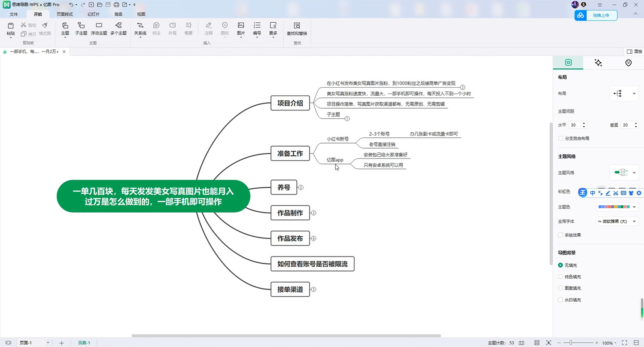Expand the collapsed 作品发布 branch

coord(313,238)
